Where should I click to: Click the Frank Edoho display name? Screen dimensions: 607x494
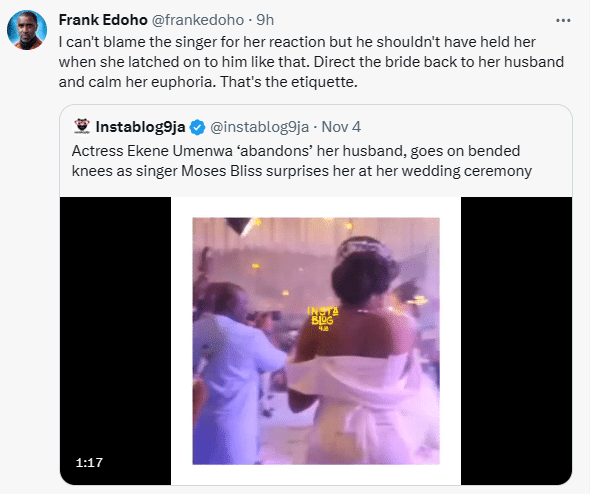click(x=102, y=19)
